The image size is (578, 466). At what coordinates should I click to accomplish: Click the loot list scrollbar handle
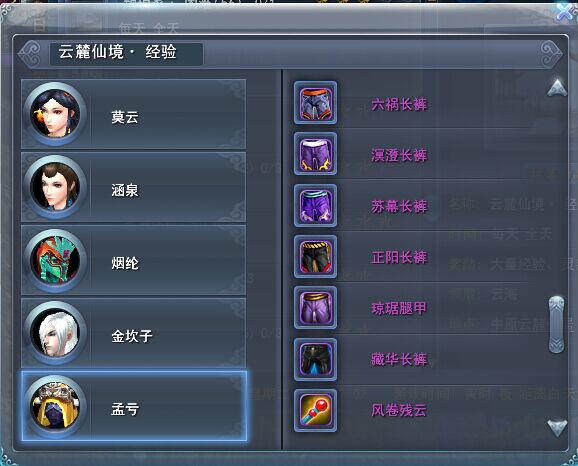[557, 324]
